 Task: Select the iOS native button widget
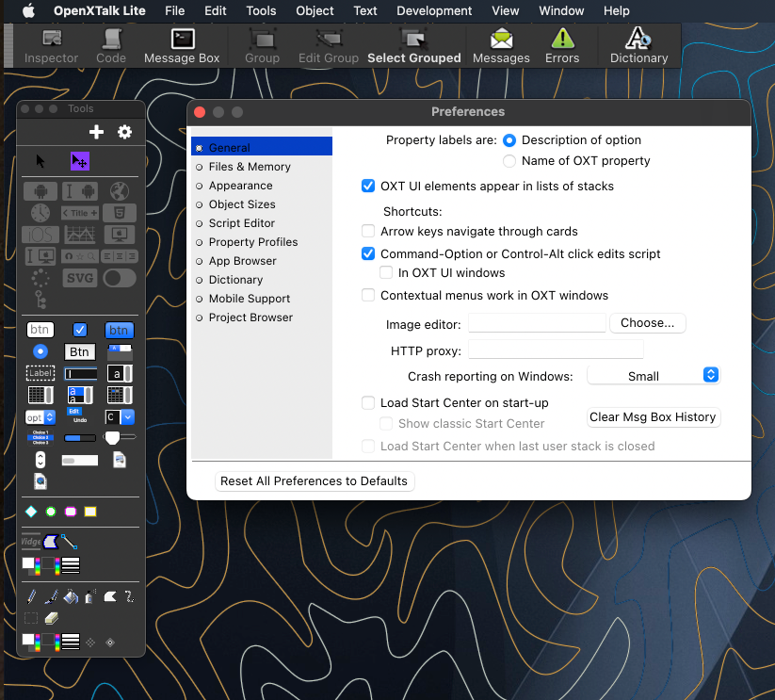coord(40,235)
